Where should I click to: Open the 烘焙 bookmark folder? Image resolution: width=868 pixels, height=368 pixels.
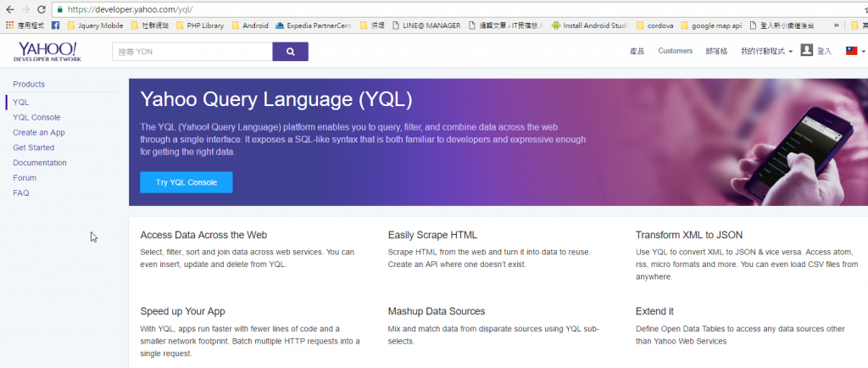pyautogui.click(x=373, y=25)
